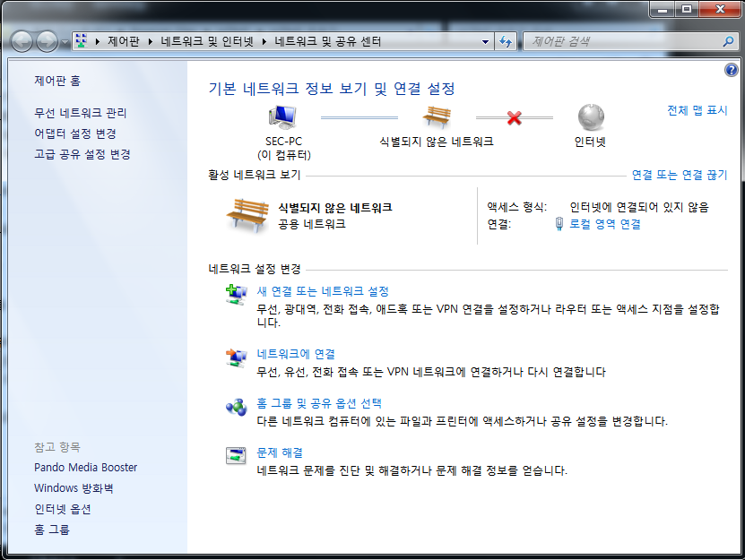745x560 pixels.
Task: Open 어댑터 설정 변경
Action: 75,134
